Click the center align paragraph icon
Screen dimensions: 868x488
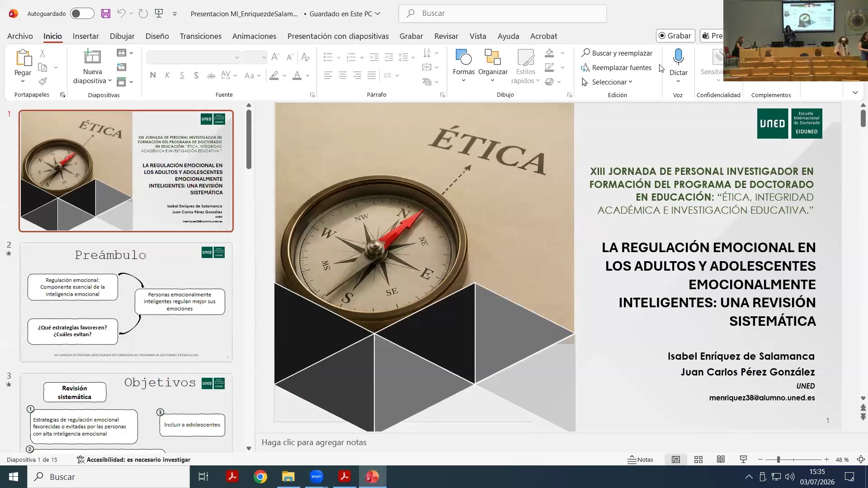343,75
